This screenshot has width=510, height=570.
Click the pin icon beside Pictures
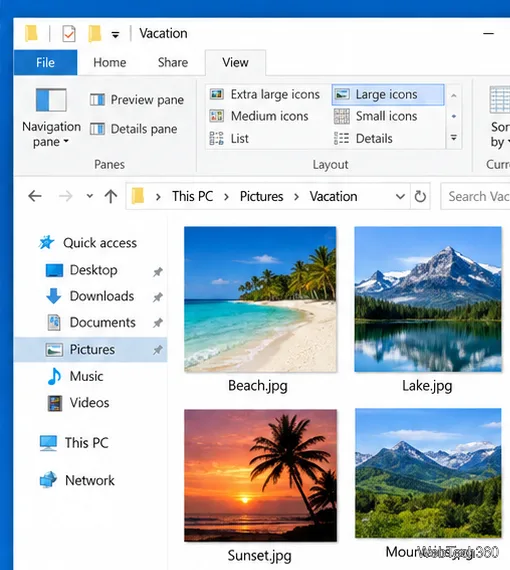157,350
